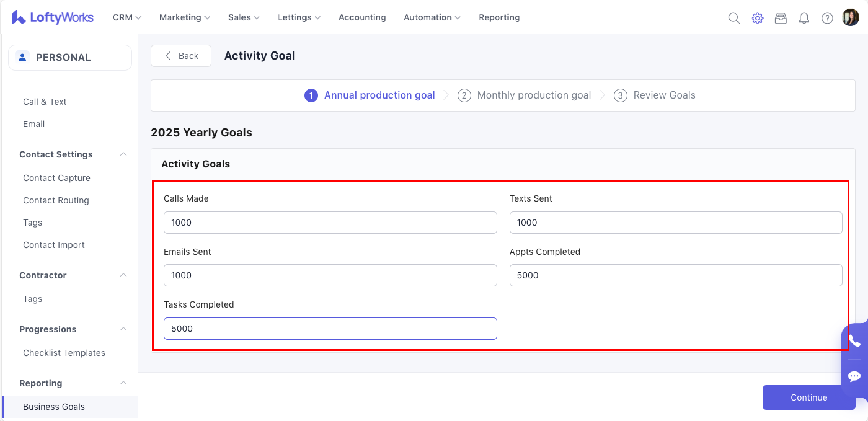Screen dimensions: 868x421
Task: Click the Back button
Action: 181,55
